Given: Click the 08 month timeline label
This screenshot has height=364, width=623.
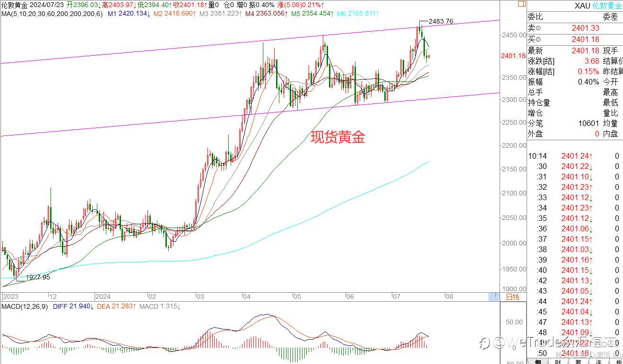Looking at the screenshot, I should point(449,297).
